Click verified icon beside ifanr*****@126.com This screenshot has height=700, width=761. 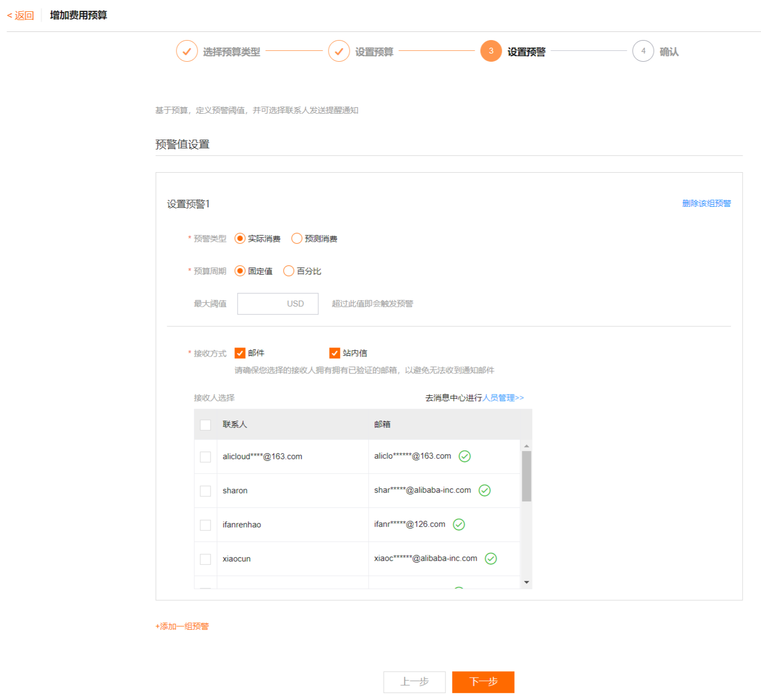[x=458, y=525]
